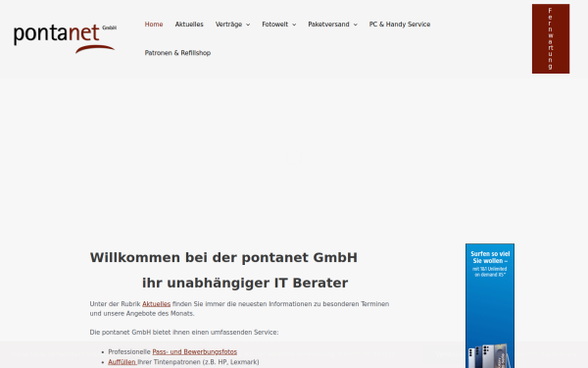Go to the Aktuelles menu page
588x368 pixels.
pyautogui.click(x=189, y=25)
